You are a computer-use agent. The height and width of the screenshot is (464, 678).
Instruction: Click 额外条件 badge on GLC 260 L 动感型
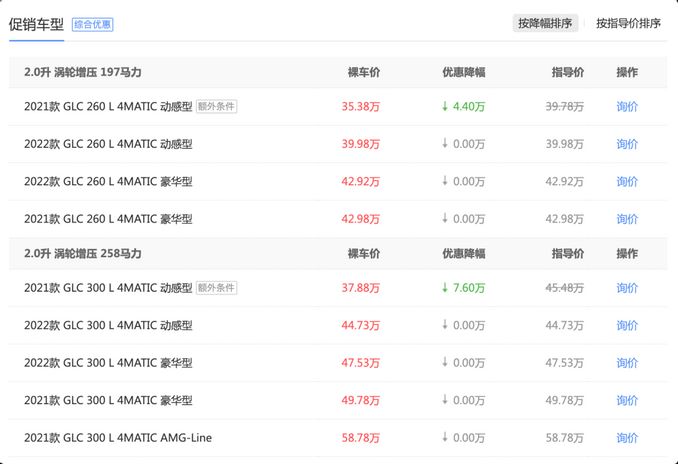tap(217, 107)
